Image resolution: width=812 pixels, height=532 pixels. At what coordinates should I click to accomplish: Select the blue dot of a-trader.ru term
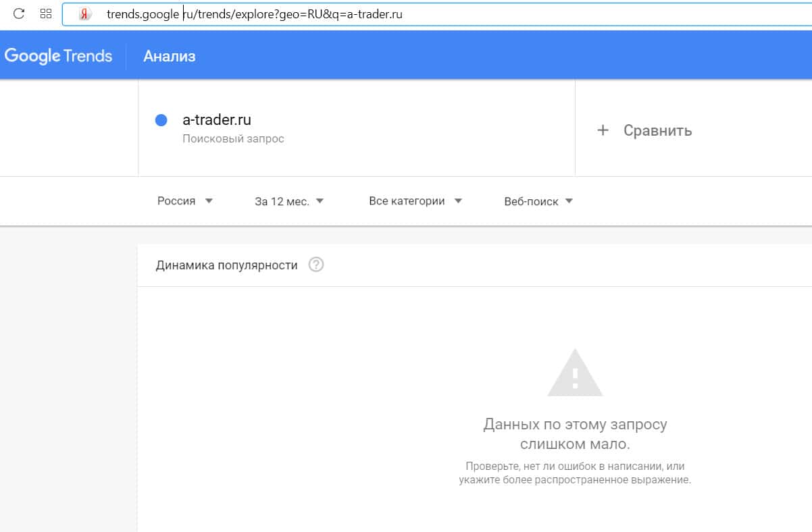(x=161, y=120)
